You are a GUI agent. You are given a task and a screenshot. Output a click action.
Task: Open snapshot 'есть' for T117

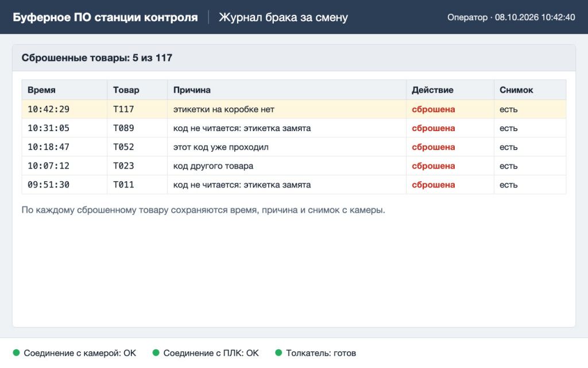click(x=509, y=109)
